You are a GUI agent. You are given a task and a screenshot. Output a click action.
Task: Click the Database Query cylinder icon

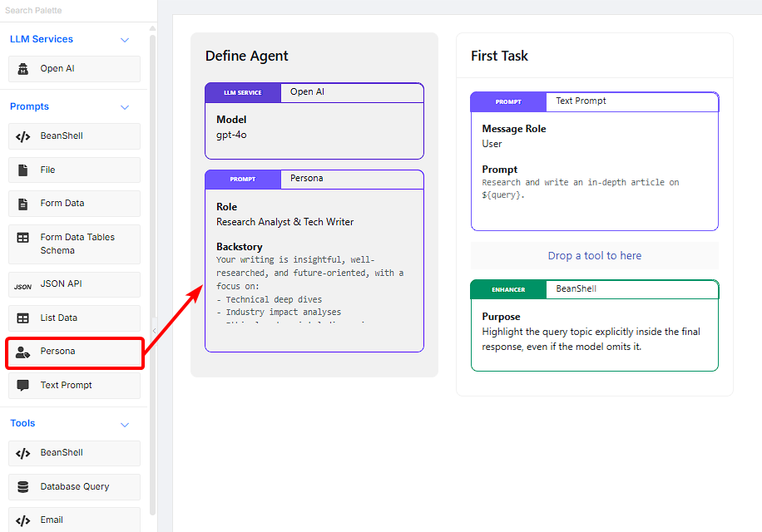point(23,487)
